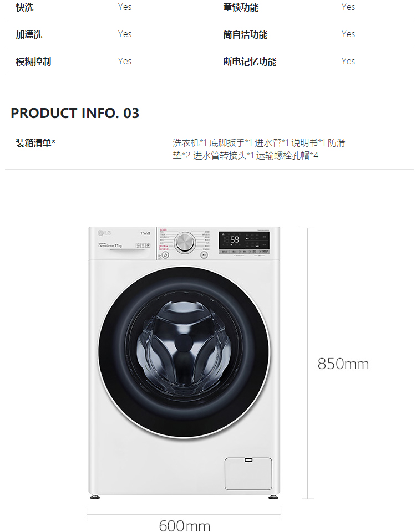Click the play/pause button on washer
416x532 pixels.
click(204, 255)
